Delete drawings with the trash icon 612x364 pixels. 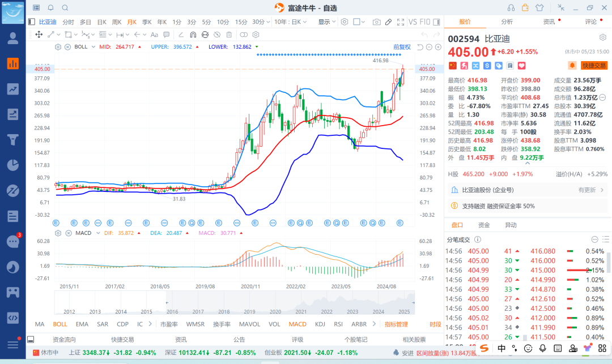(229, 35)
